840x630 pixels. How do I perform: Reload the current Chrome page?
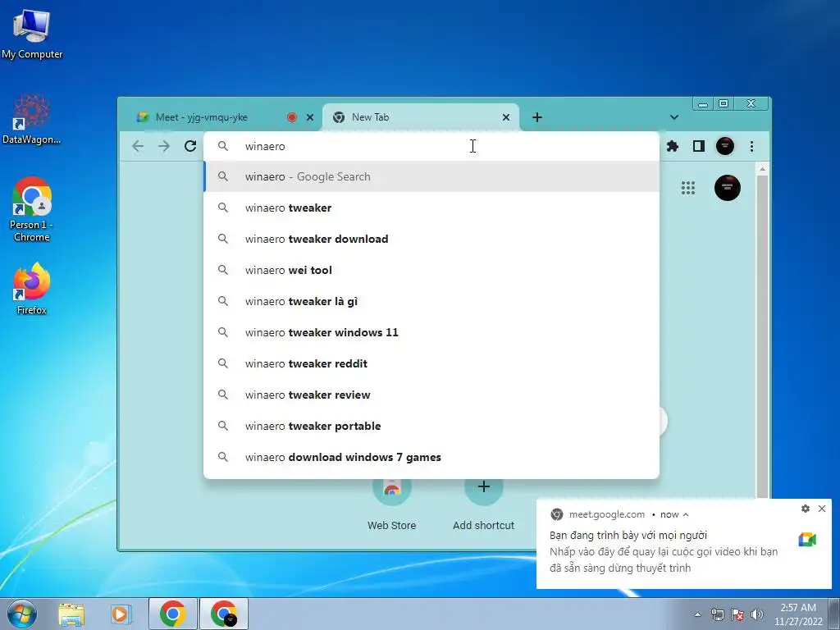[x=190, y=146]
